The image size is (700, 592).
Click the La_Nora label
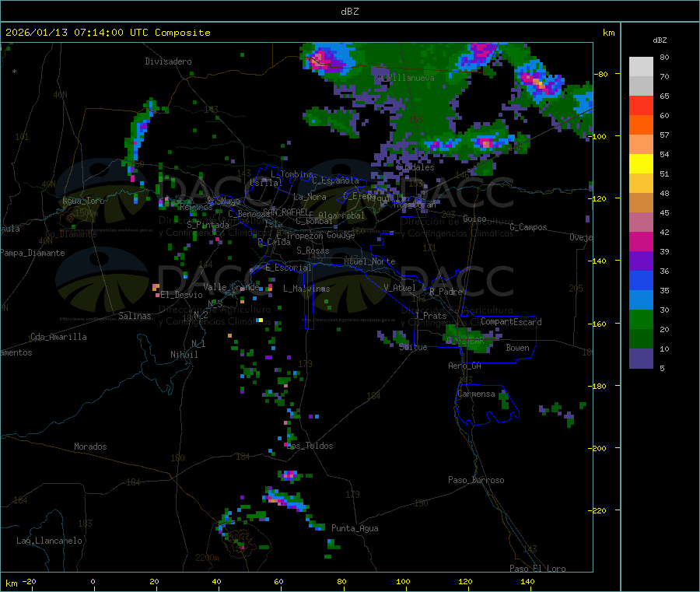(x=310, y=197)
